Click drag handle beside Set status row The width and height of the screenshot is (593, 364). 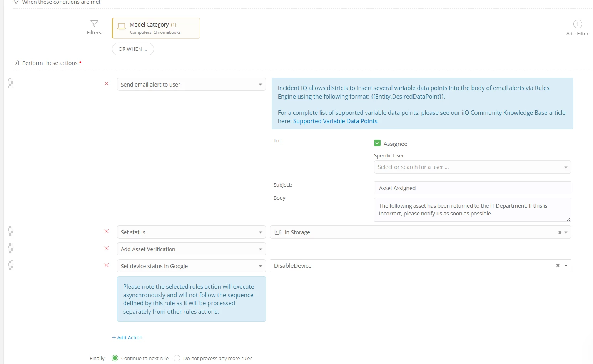(x=10, y=231)
